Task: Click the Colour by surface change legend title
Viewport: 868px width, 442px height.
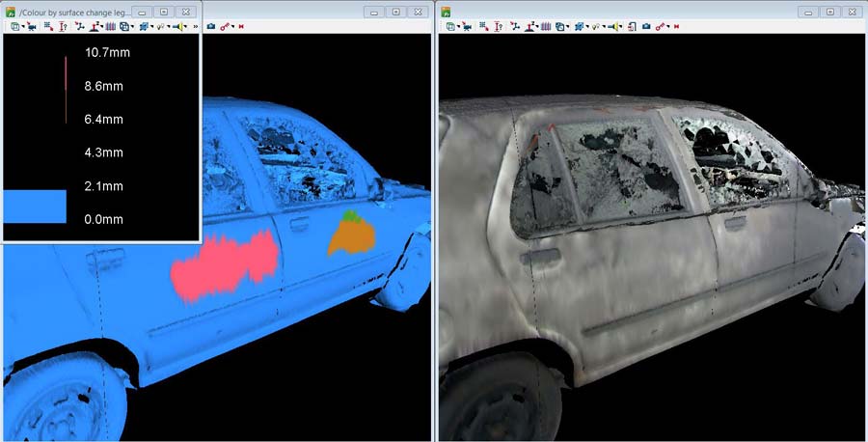Action: [x=75, y=12]
